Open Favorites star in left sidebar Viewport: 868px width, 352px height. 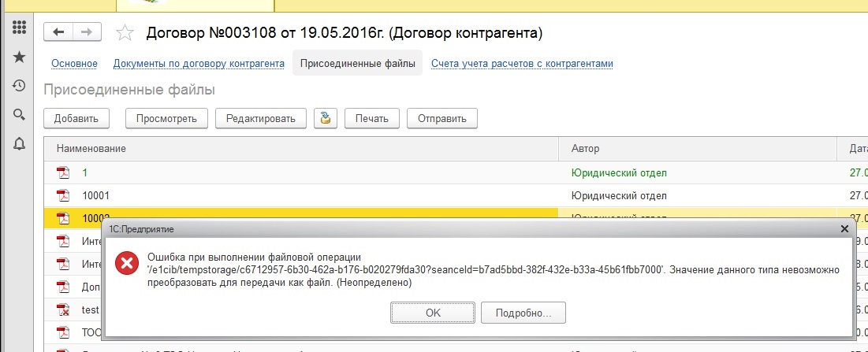(20, 57)
